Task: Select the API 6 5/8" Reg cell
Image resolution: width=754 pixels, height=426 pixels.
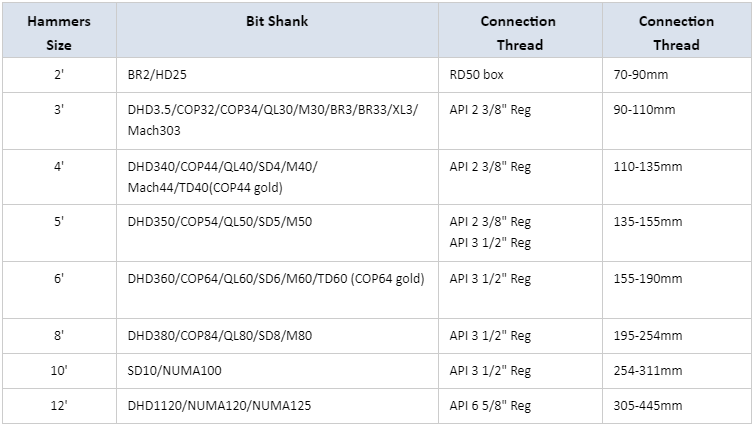Action: pos(490,405)
